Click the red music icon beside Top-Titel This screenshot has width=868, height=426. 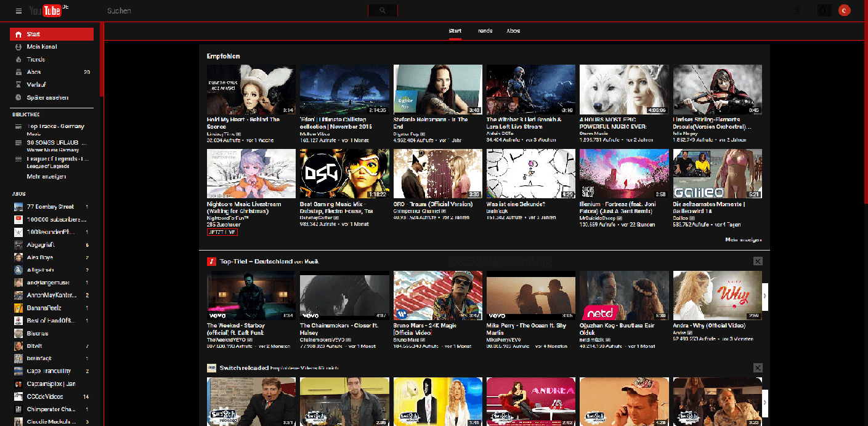[211, 261]
